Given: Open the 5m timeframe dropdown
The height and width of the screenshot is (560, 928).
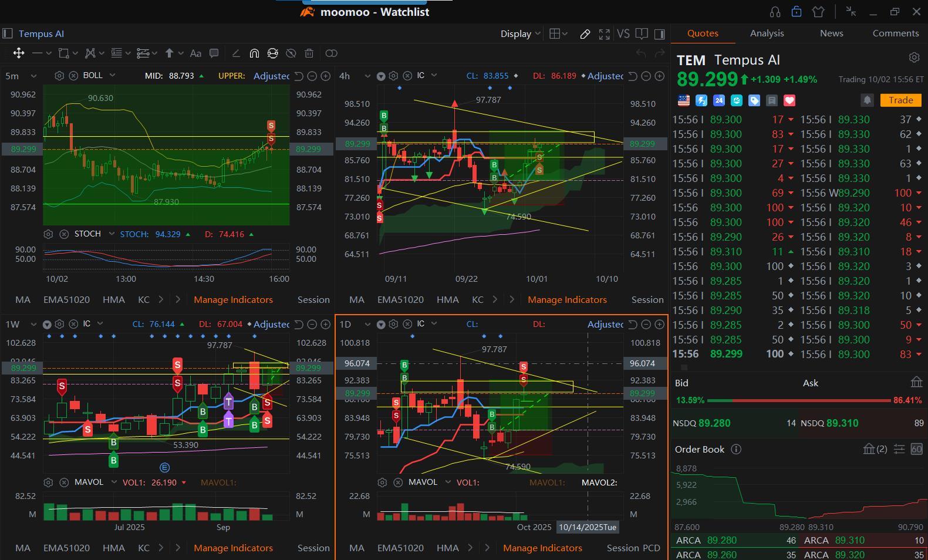Looking at the screenshot, I should click(21, 76).
